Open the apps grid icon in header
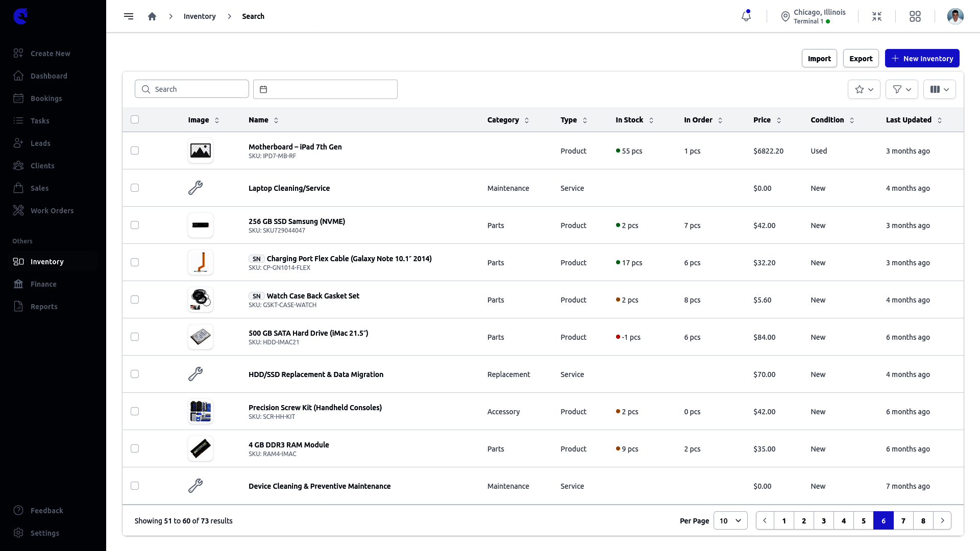Screen dimensions: 980x551 [x=915, y=16]
